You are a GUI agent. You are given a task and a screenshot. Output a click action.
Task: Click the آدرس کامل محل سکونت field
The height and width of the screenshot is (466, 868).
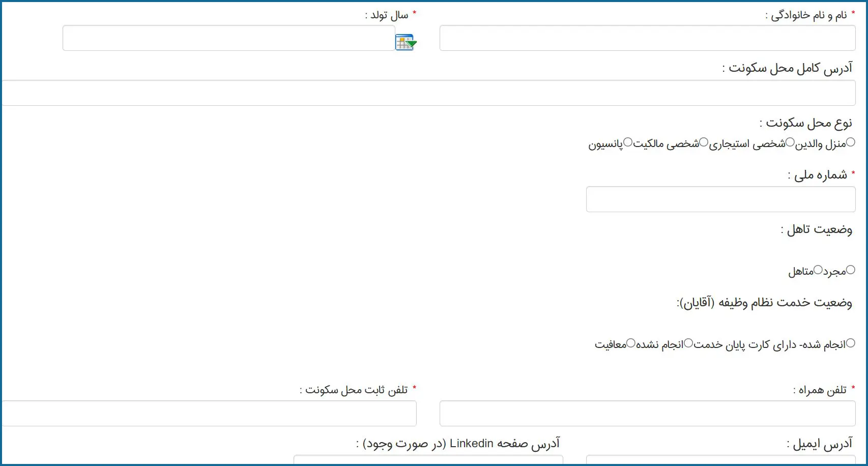[x=428, y=93]
